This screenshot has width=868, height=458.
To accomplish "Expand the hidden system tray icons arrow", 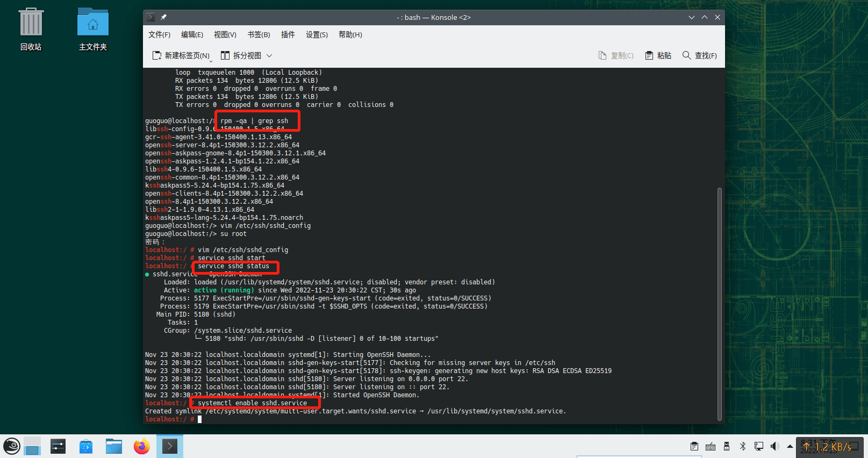I will pos(790,446).
